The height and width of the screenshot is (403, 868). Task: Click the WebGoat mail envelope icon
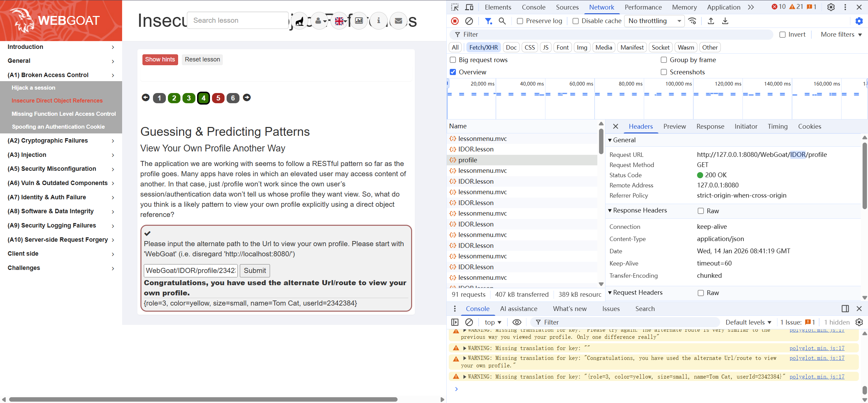tap(399, 21)
